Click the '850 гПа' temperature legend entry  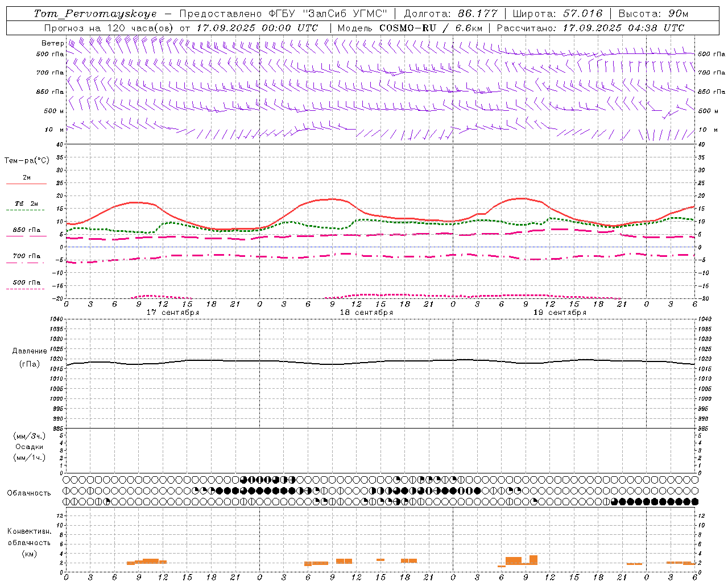pos(27,230)
